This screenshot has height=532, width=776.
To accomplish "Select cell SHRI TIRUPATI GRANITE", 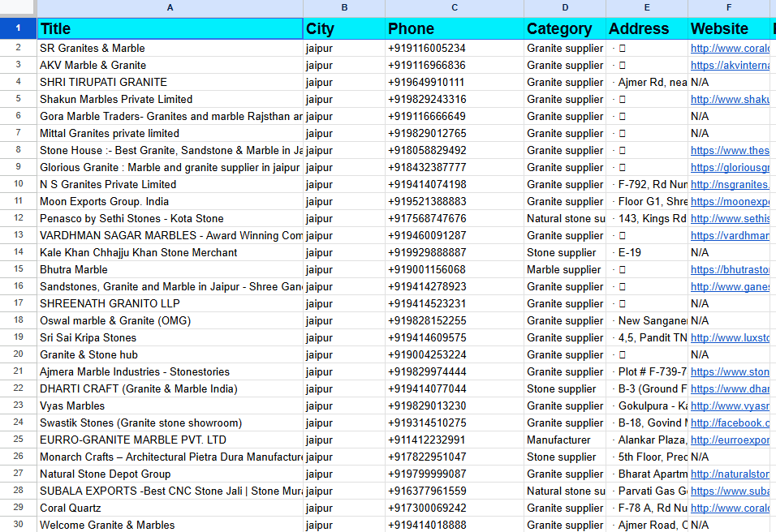I will tap(170, 82).
